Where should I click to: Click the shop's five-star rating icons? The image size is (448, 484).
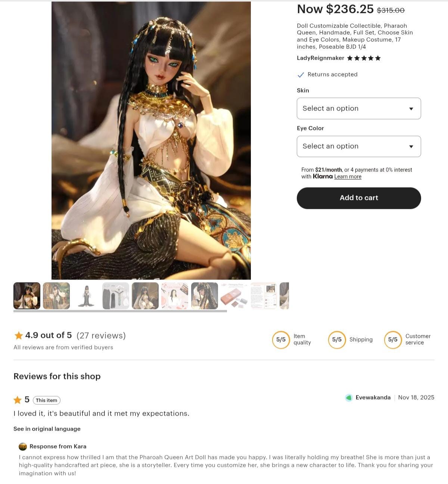364,58
